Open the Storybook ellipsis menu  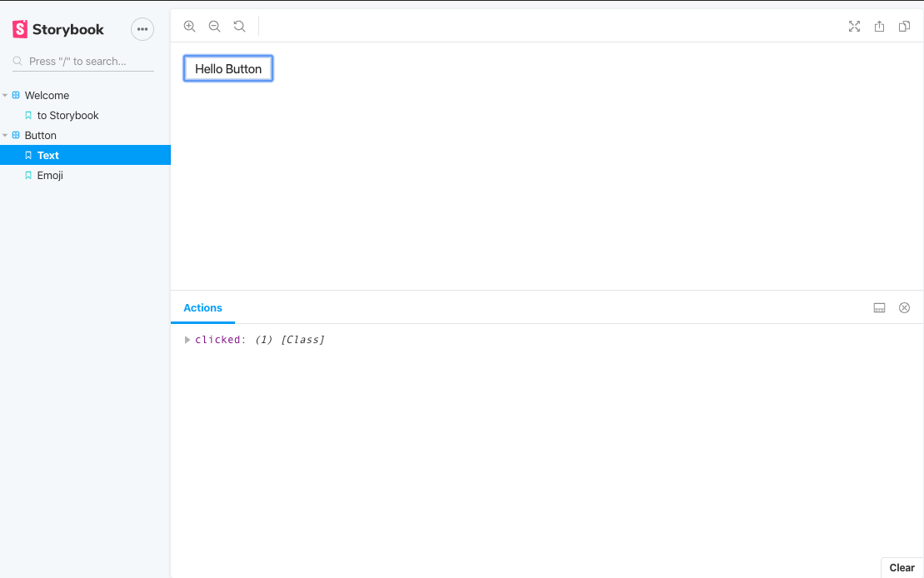142,29
